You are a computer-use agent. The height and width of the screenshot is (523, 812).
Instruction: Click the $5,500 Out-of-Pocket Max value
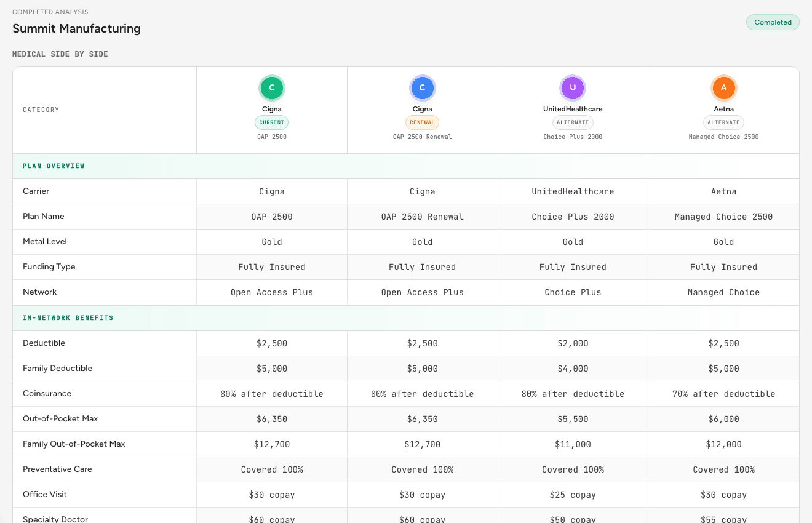click(573, 420)
